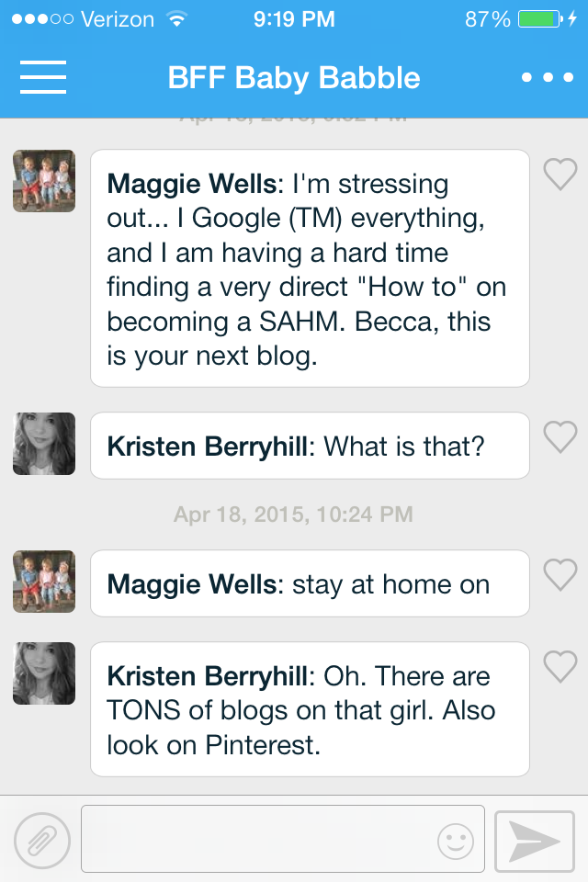Like Maggie's "stay at home on" message

(x=560, y=574)
